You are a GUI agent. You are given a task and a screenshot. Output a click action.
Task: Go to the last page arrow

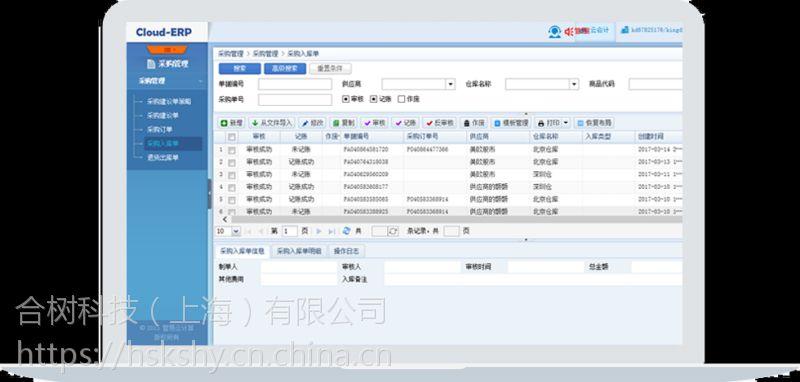pyautogui.click(x=332, y=232)
